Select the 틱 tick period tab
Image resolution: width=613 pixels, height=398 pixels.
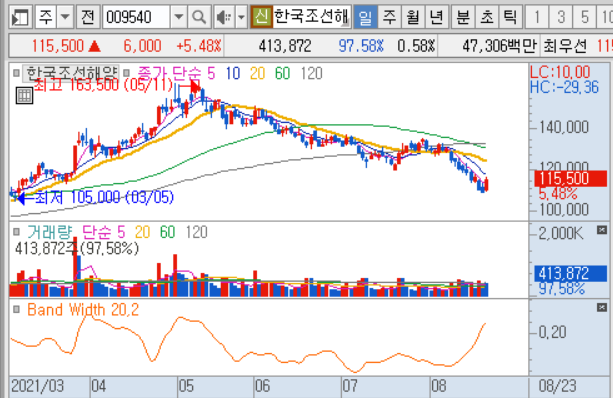tap(510, 17)
